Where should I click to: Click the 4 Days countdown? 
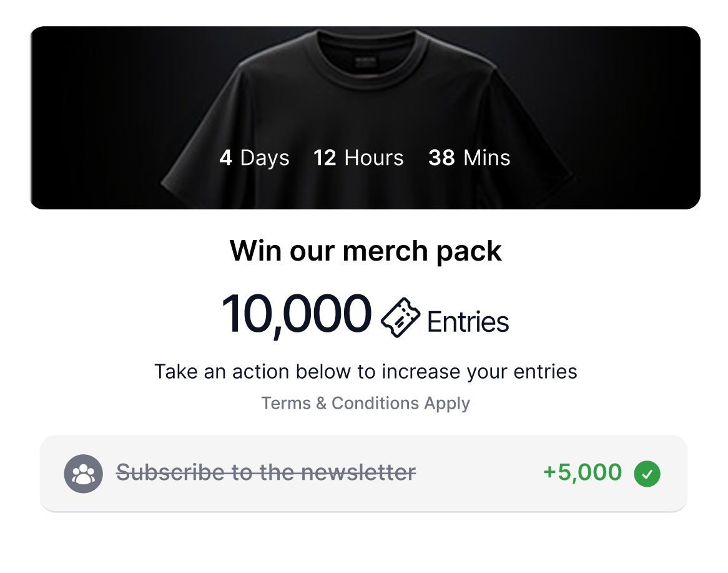tap(254, 158)
